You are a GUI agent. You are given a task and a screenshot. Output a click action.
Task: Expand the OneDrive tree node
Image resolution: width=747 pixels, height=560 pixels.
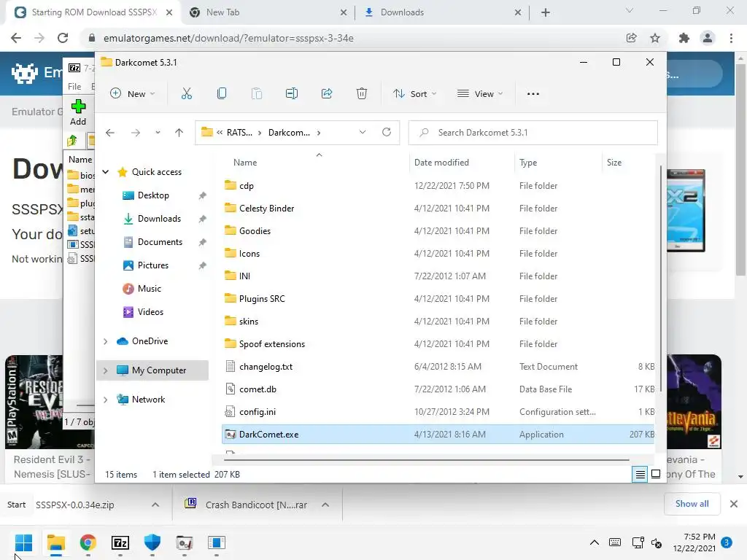pyautogui.click(x=106, y=341)
